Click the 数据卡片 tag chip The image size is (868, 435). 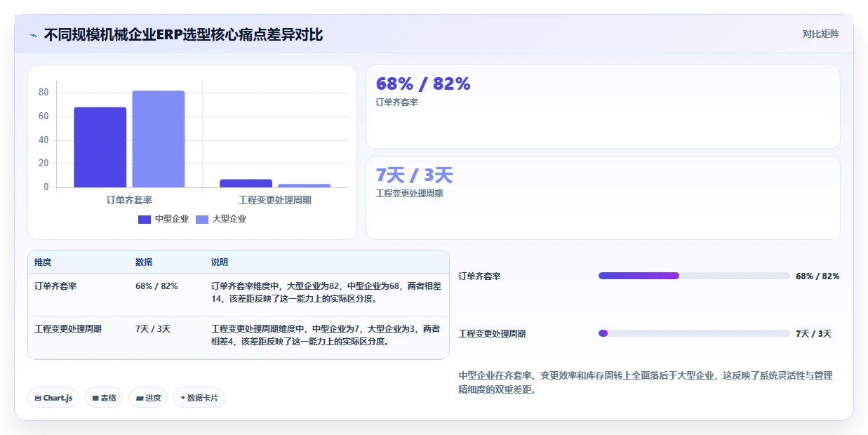[199, 398]
